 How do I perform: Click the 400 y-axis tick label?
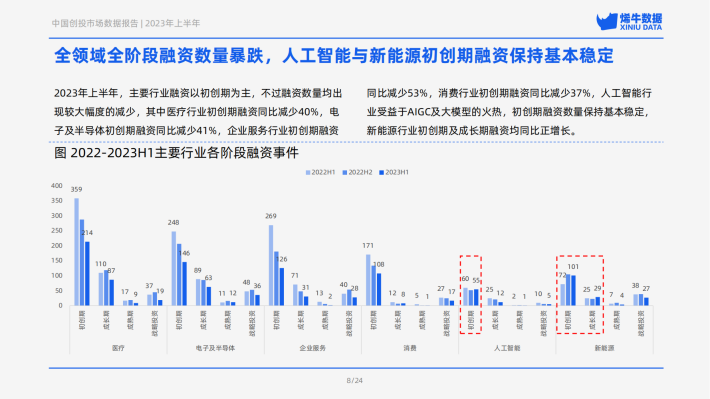pyautogui.click(x=57, y=186)
